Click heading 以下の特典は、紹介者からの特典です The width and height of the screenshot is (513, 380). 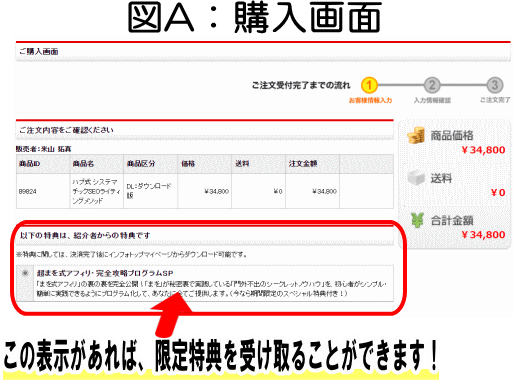click(x=85, y=235)
